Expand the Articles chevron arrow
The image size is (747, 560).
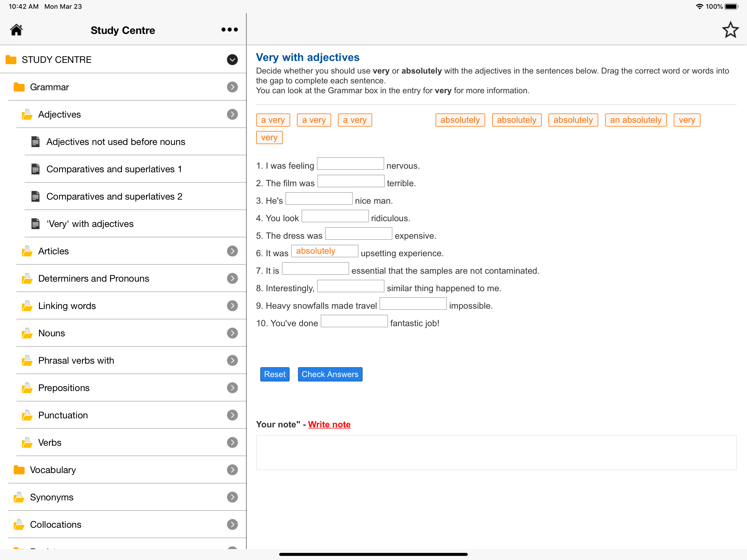[x=232, y=251]
